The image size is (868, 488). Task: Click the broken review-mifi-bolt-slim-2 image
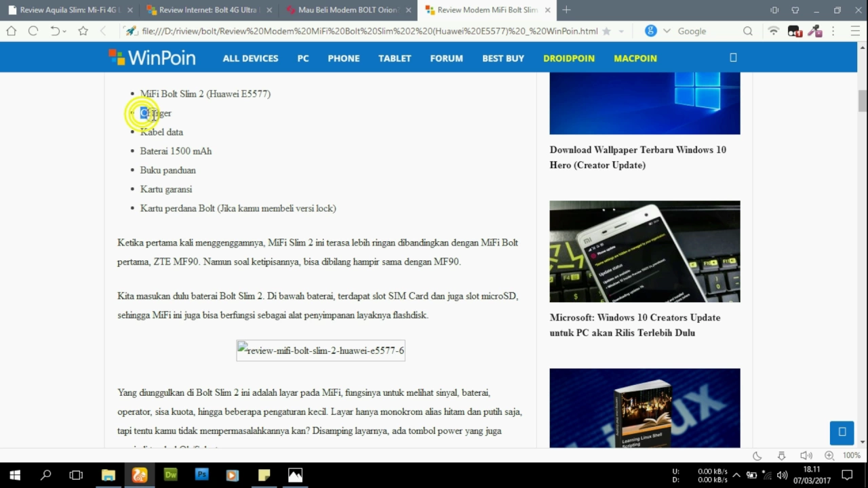(x=321, y=350)
